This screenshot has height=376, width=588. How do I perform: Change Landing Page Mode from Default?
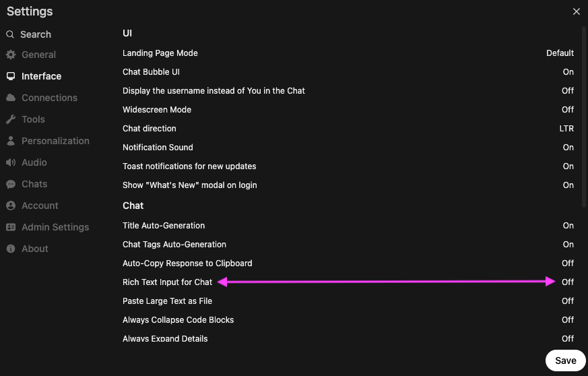coord(560,53)
